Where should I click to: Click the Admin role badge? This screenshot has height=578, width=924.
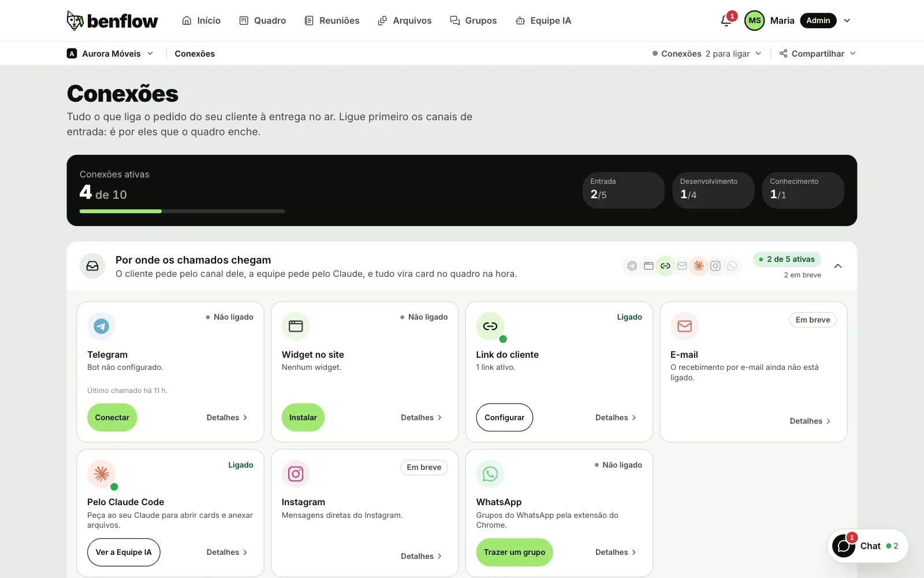[x=818, y=21]
